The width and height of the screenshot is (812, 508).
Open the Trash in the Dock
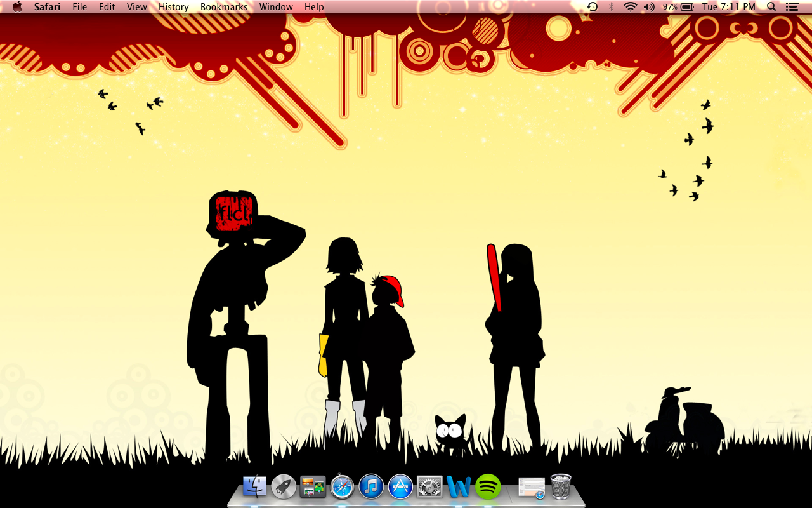click(x=561, y=487)
